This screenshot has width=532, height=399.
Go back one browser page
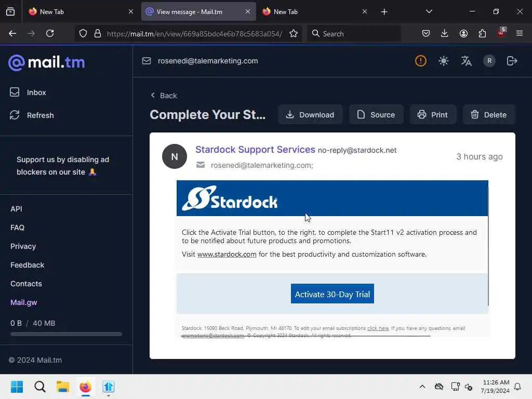pos(12,33)
